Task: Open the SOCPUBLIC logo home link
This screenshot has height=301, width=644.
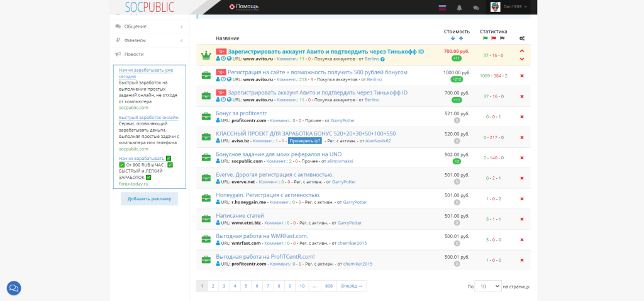Action: tap(150, 7)
